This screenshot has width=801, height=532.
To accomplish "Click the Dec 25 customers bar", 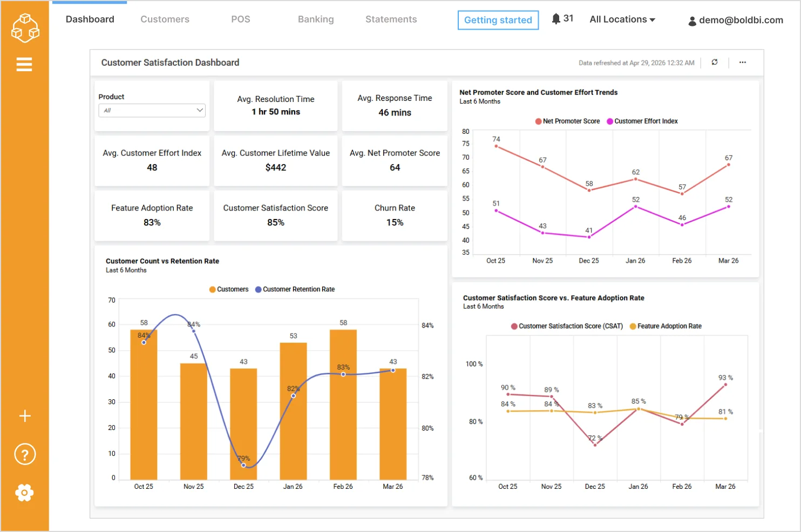I will 243,424.
